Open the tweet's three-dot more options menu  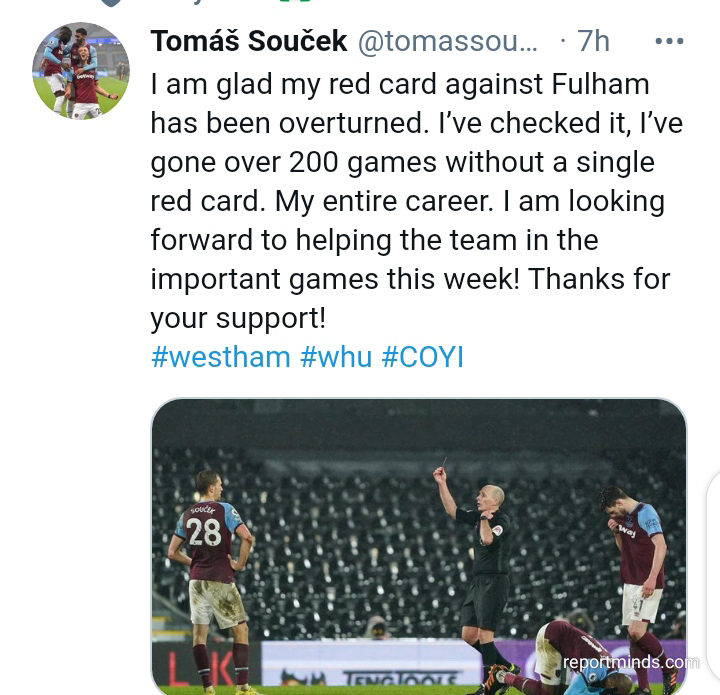[x=669, y=41]
